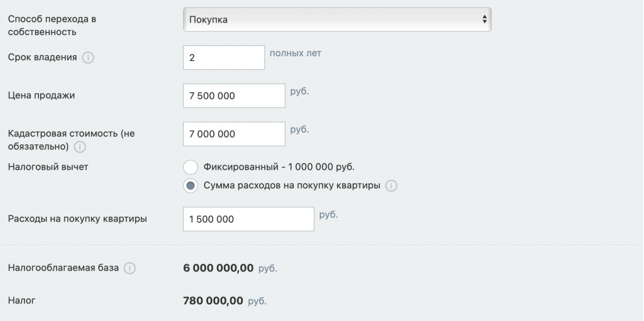The width and height of the screenshot is (644, 321).
Task: Click the 6 000 000,00 tax base value
Action: coord(218,268)
